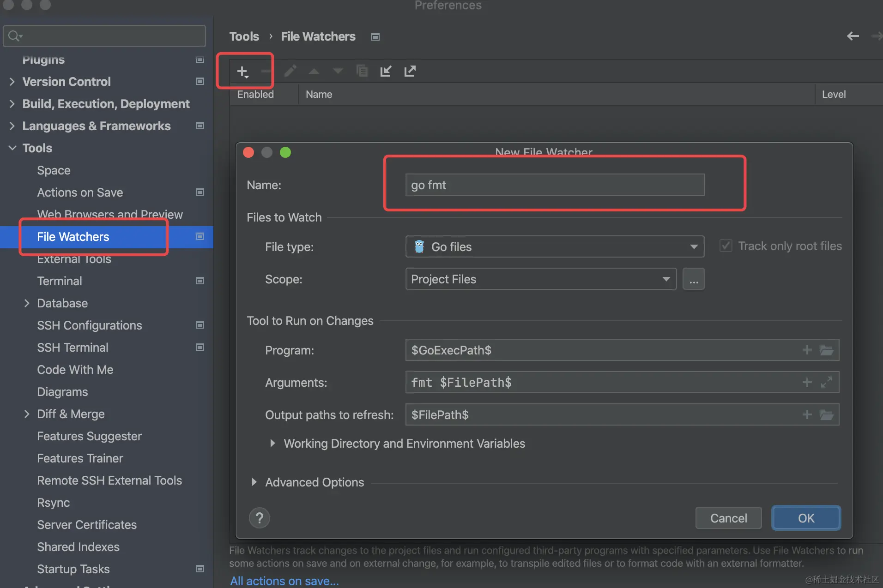Click the folder icon in Output paths field

click(826, 414)
